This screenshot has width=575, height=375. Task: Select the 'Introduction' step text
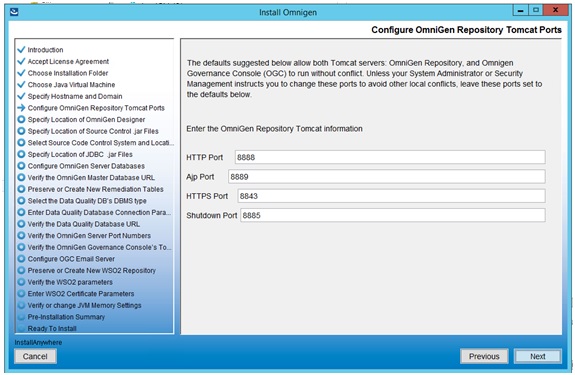45,49
